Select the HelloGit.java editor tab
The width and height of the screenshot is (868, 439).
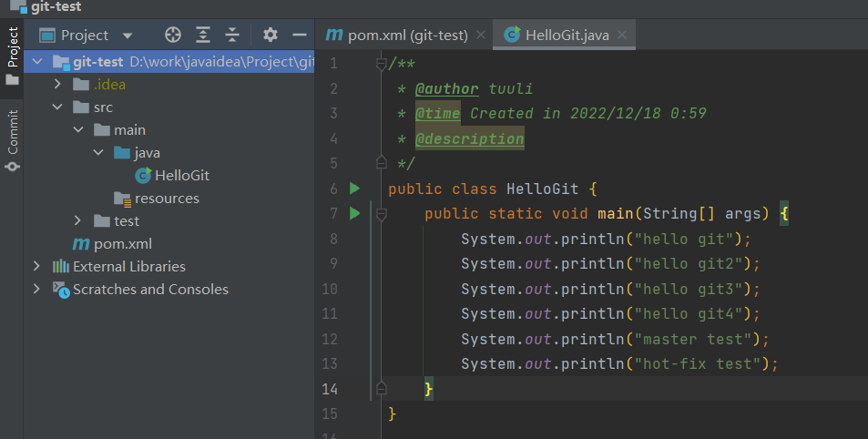[557, 36]
